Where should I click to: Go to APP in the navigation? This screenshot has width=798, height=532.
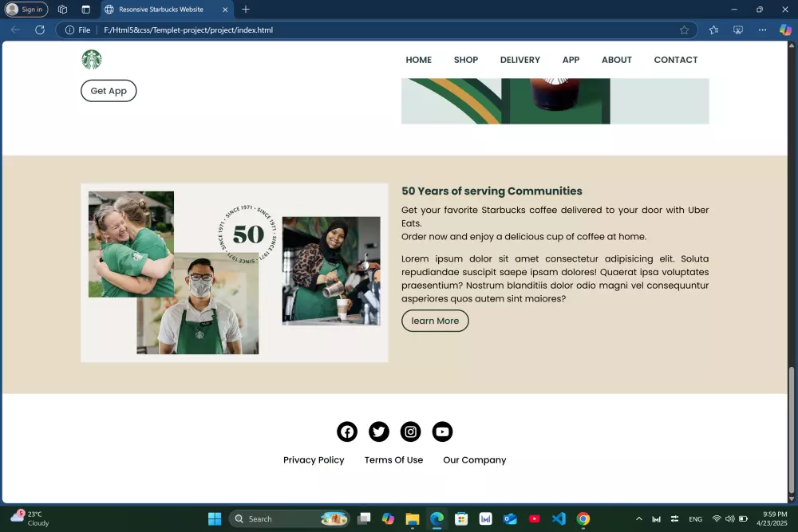(x=571, y=60)
